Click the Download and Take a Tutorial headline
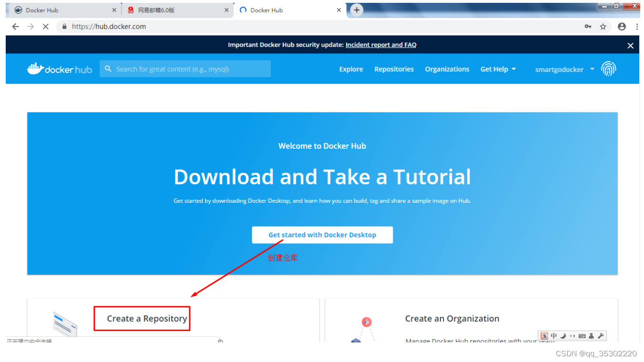 322,177
